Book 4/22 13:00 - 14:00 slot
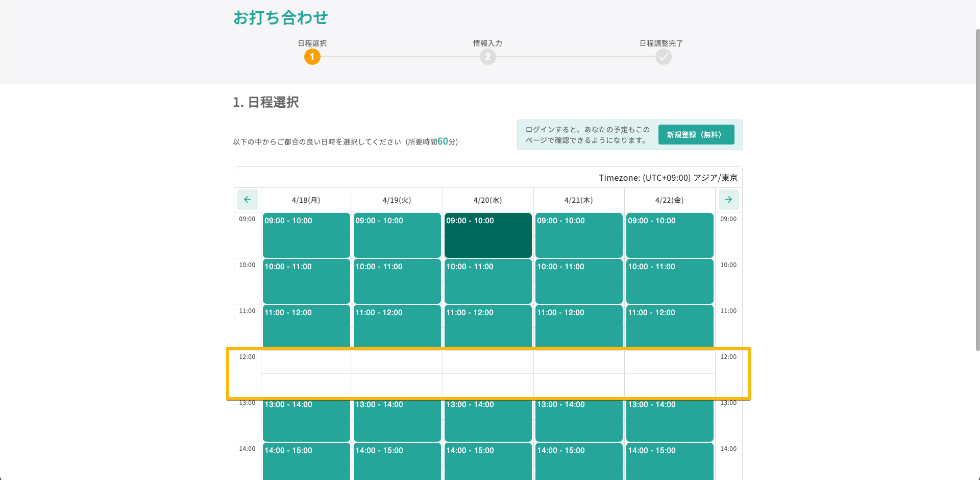This screenshot has width=980, height=480. click(670, 419)
